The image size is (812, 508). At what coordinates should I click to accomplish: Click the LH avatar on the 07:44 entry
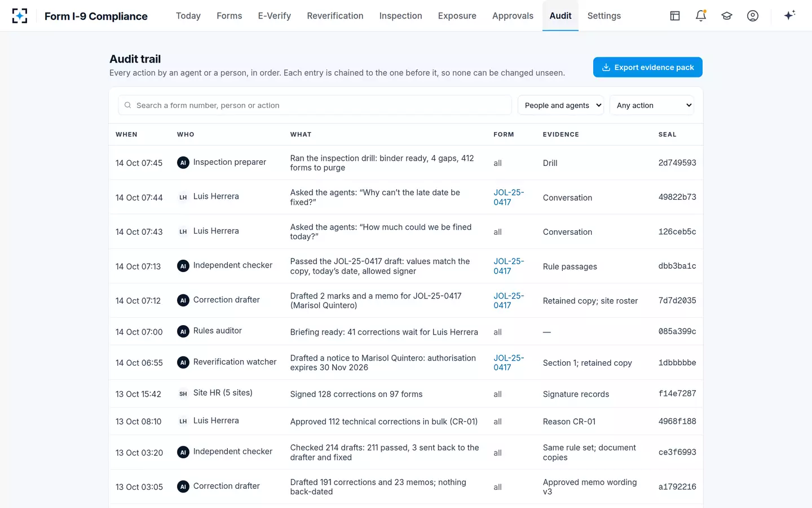pyautogui.click(x=183, y=197)
